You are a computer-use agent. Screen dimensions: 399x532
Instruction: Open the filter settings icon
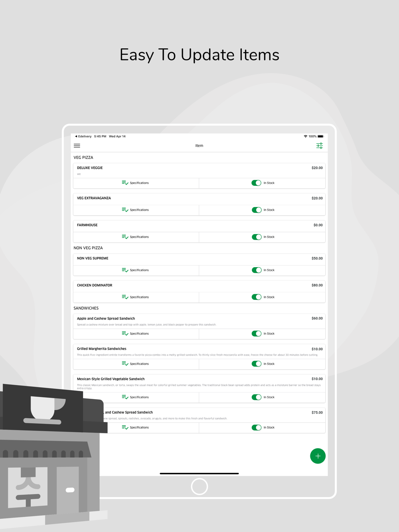coord(320,146)
